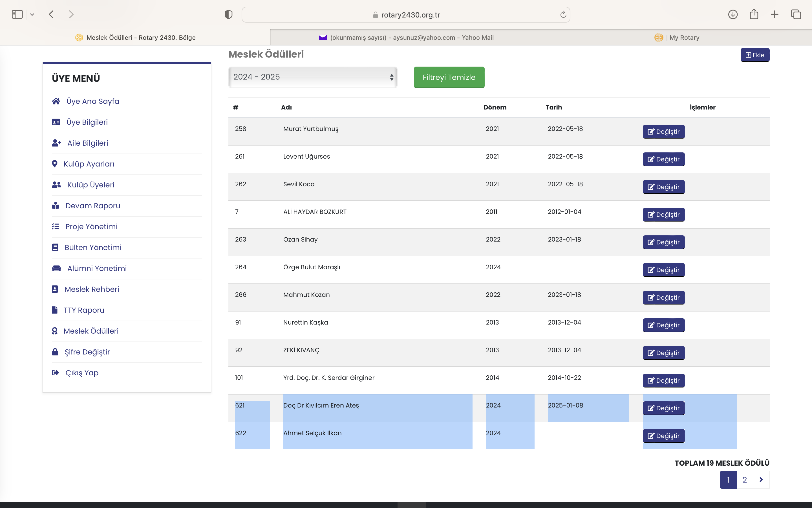Click Değiştir for Özge Bulut Maraşlı

663,270
